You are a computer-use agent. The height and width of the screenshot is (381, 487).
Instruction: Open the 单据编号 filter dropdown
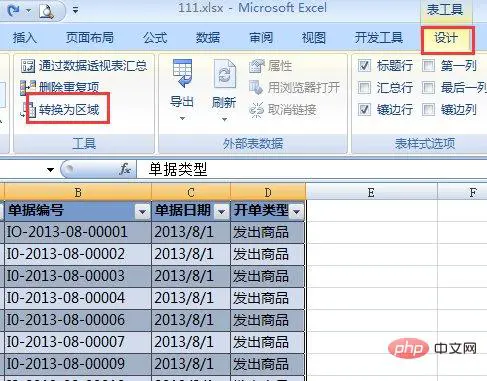pos(142,211)
